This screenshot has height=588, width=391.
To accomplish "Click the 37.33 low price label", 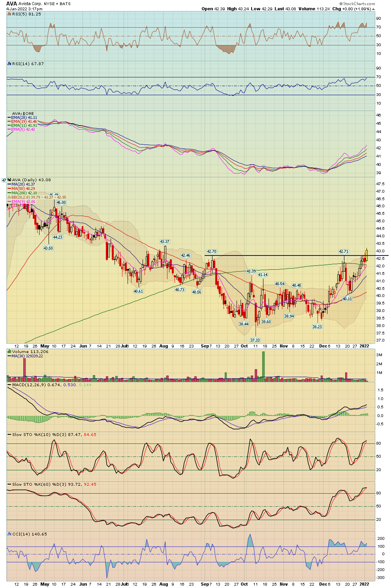I will [x=255, y=340].
